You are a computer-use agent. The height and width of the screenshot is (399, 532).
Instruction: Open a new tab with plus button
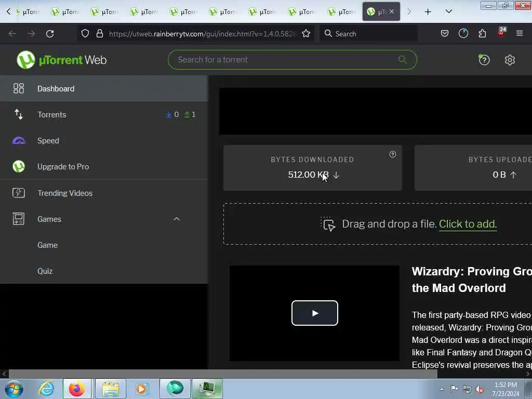428,12
